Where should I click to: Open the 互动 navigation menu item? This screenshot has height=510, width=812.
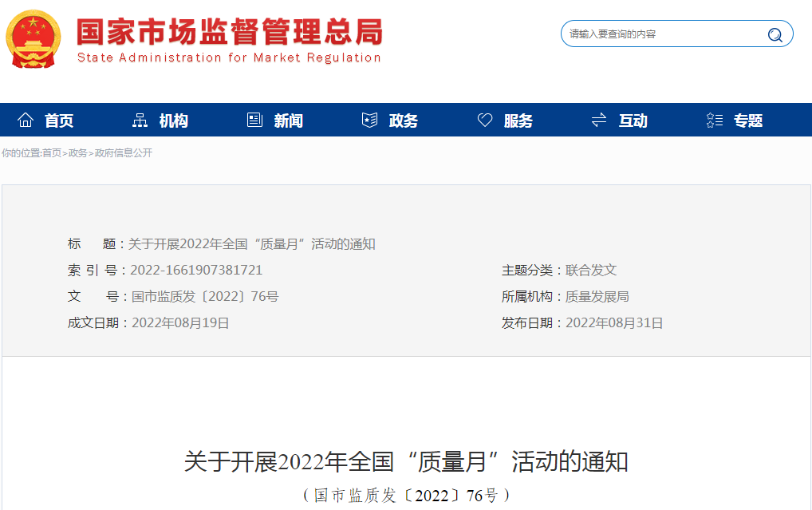coord(633,121)
